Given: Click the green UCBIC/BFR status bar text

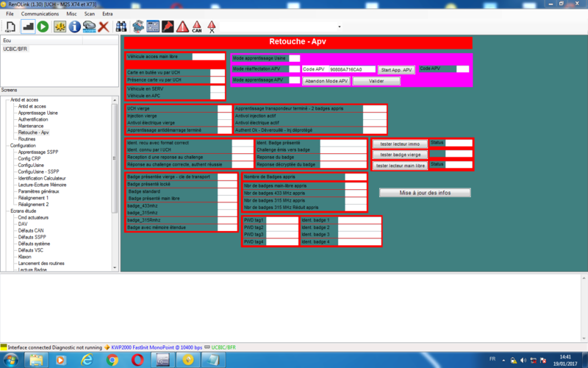Looking at the screenshot, I should point(223,347).
